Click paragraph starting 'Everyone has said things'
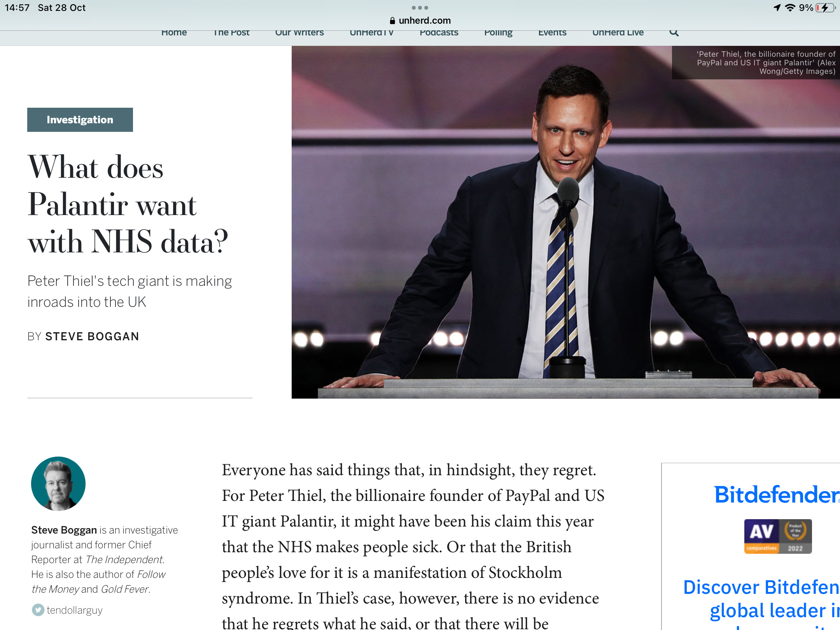 pyautogui.click(x=413, y=546)
